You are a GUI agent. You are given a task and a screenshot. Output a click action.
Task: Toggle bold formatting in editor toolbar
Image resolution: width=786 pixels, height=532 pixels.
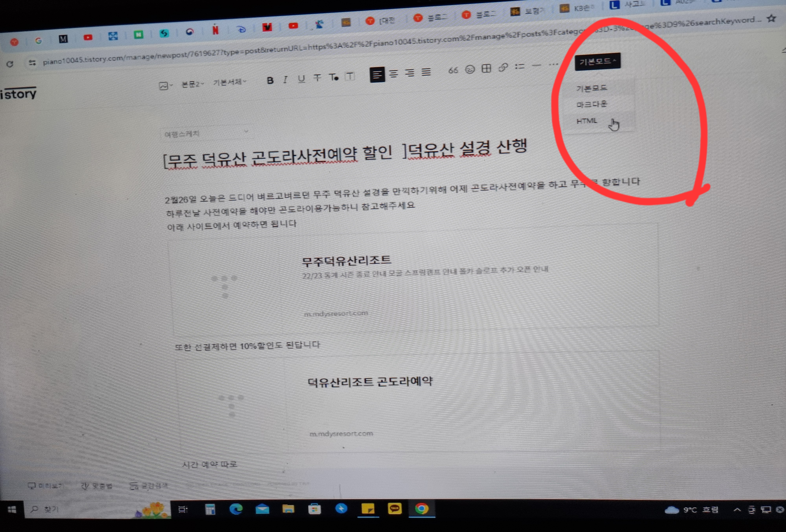point(270,81)
